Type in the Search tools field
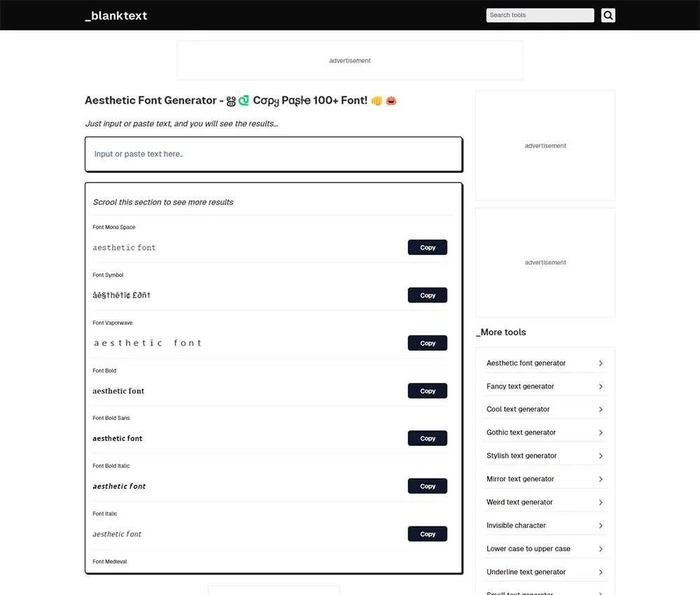This screenshot has width=700, height=595. pos(540,15)
